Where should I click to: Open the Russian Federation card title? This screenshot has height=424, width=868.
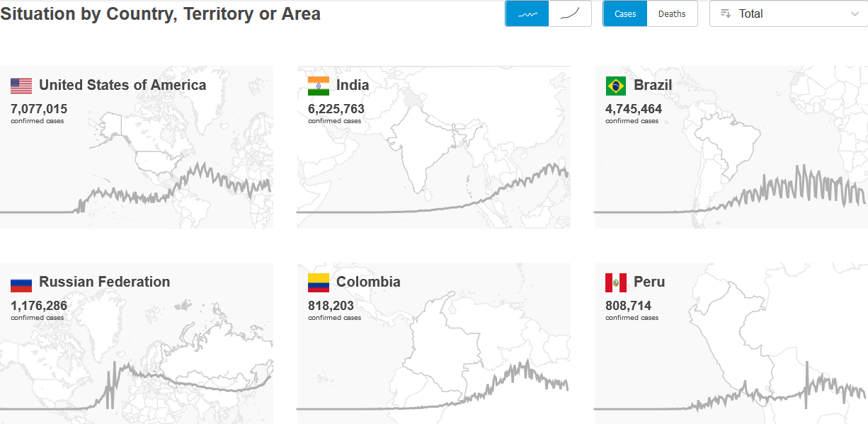pos(105,282)
